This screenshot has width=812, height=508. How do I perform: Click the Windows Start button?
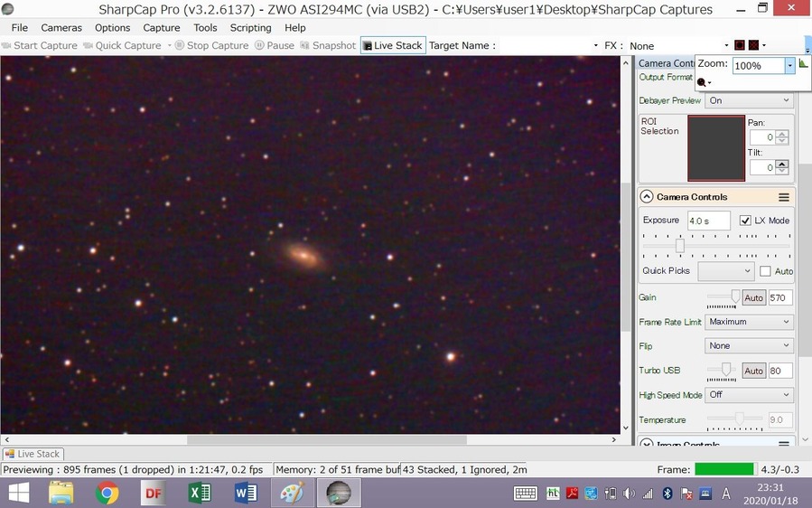pos(19,493)
